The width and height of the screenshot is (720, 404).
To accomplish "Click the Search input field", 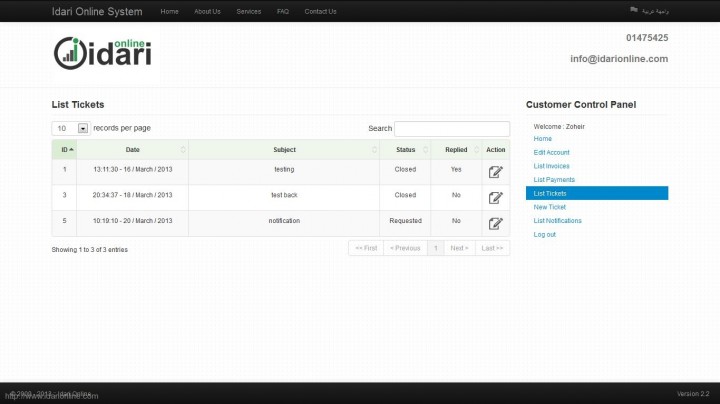I will click(451, 129).
